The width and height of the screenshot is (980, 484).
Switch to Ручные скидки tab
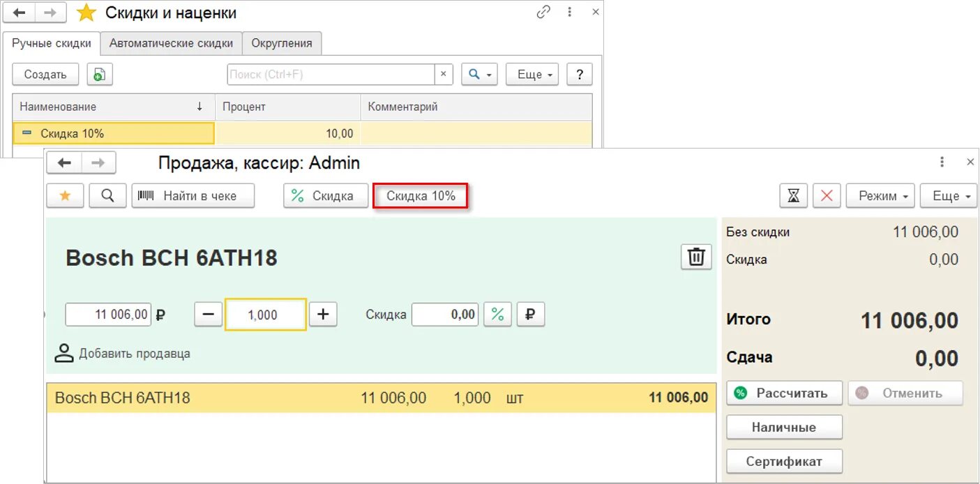point(52,43)
